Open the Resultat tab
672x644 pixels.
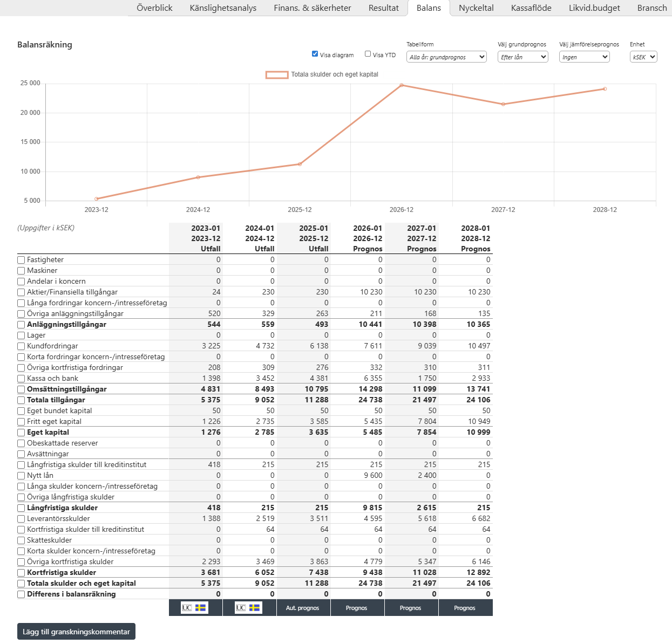click(384, 8)
